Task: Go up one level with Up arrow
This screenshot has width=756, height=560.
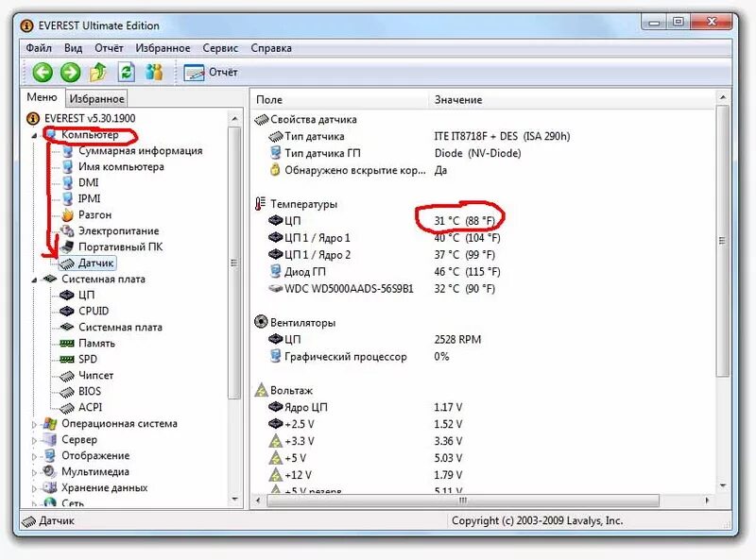Action: pyautogui.click(x=98, y=73)
